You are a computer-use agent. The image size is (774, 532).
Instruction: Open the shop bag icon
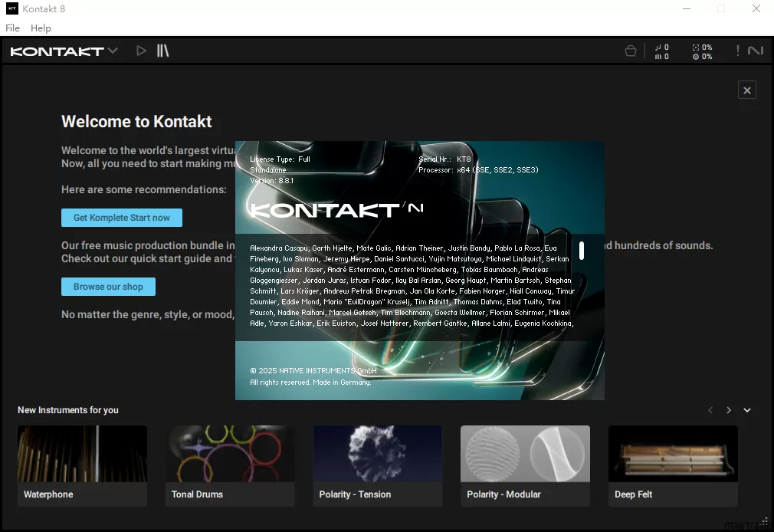631,51
